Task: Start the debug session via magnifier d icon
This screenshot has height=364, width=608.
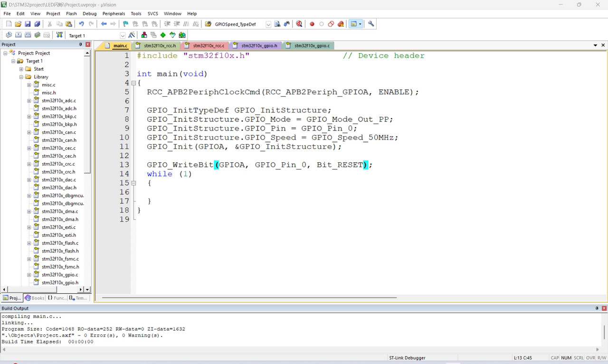Action: click(x=299, y=24)
